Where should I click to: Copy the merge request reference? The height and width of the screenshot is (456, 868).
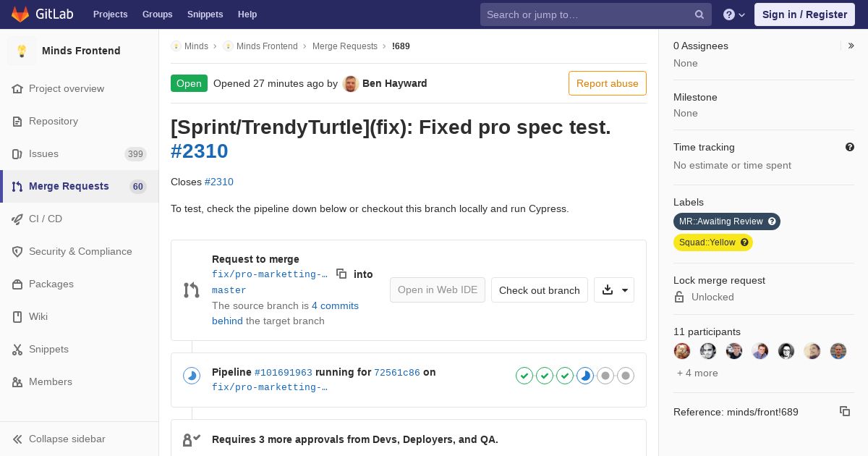tap(845, 411)
